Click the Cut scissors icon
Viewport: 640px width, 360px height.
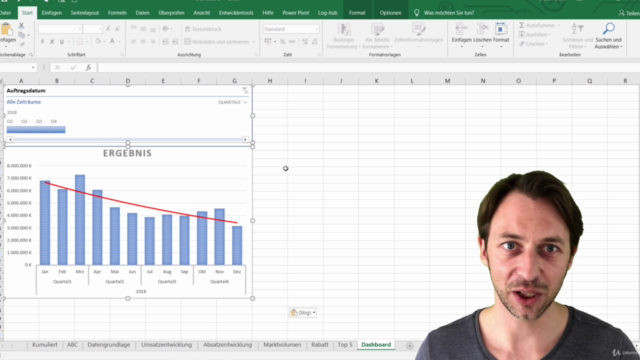(x=21, y=26)
